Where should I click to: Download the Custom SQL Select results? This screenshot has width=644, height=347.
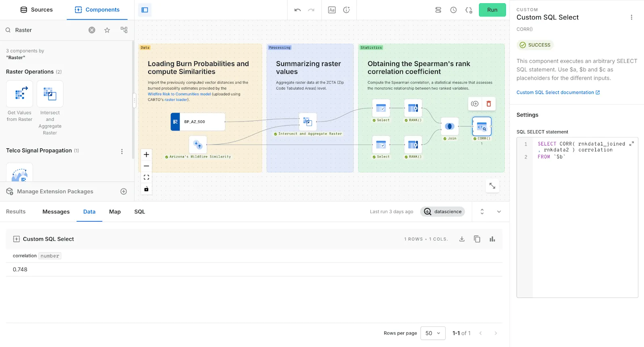pos(462,239)
